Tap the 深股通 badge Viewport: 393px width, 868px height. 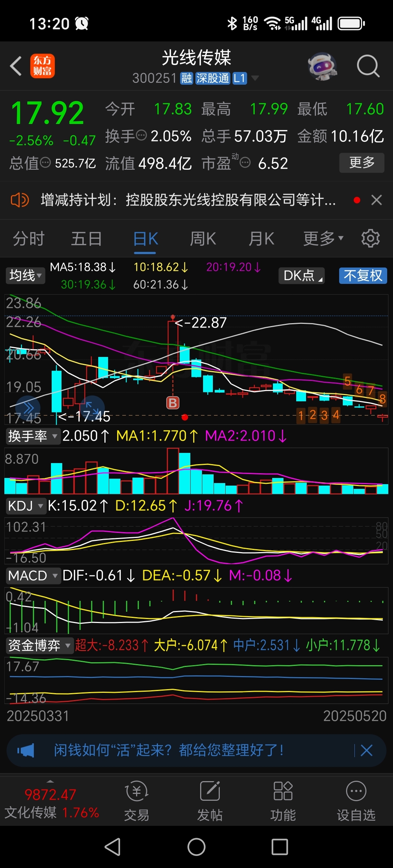[213, 78]
